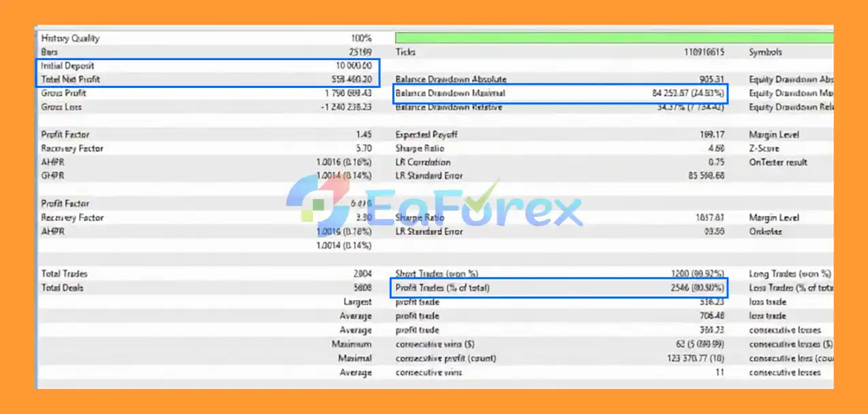Select the Gross Profit row label

pos(63,93)
